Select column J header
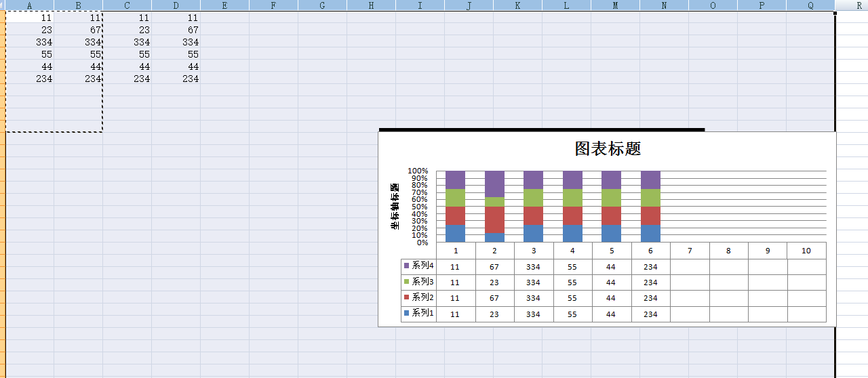 pyautogui.click(x=469, y=5)
